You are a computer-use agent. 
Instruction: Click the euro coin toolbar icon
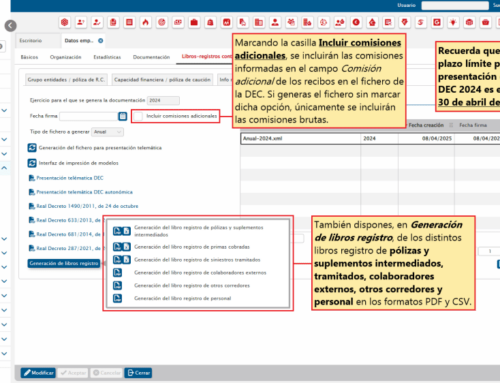356,22
